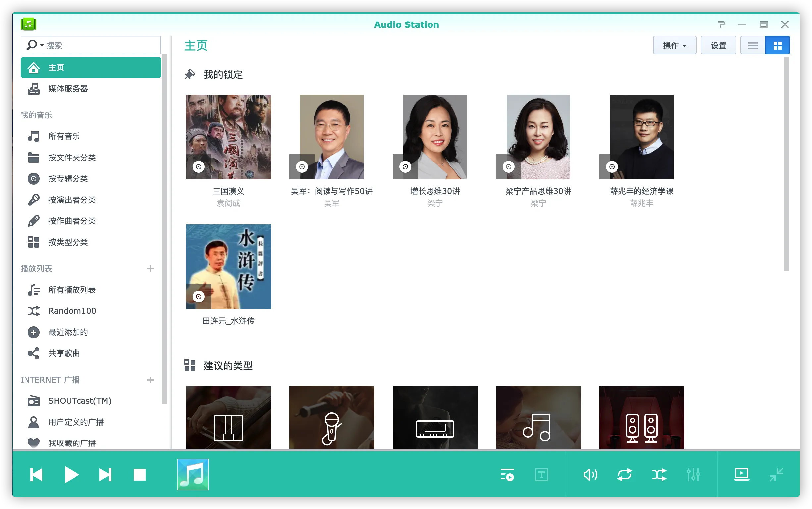Click the shuffle icon beside Random100

tap(34, 311)
